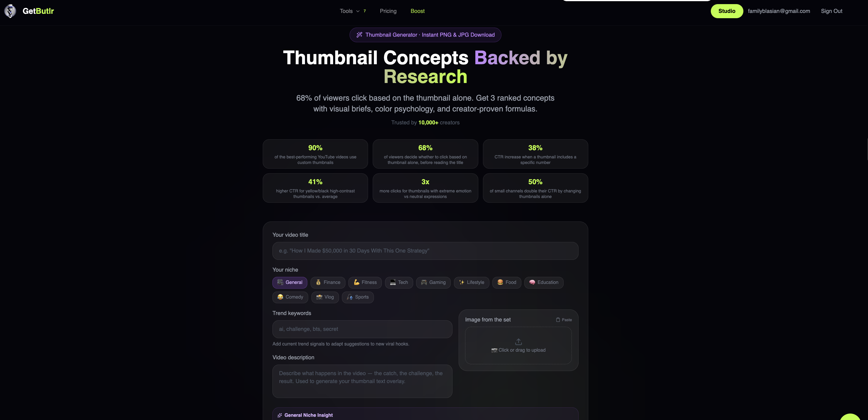This screenshot has height=420, width=868.
Task: Click the chevron arrow next to Tools
Action: point(358,11)
